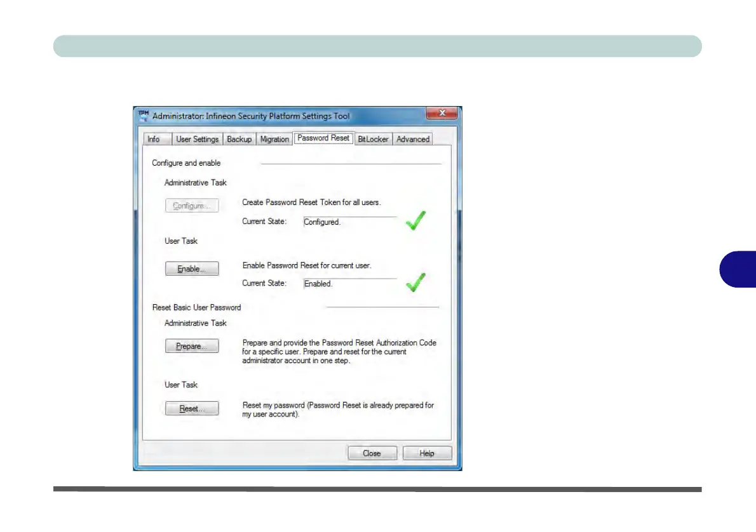Click 'Create Password Reset Token for all users' text
This screenshot has height=532, width=756.
tap(311, 203)
